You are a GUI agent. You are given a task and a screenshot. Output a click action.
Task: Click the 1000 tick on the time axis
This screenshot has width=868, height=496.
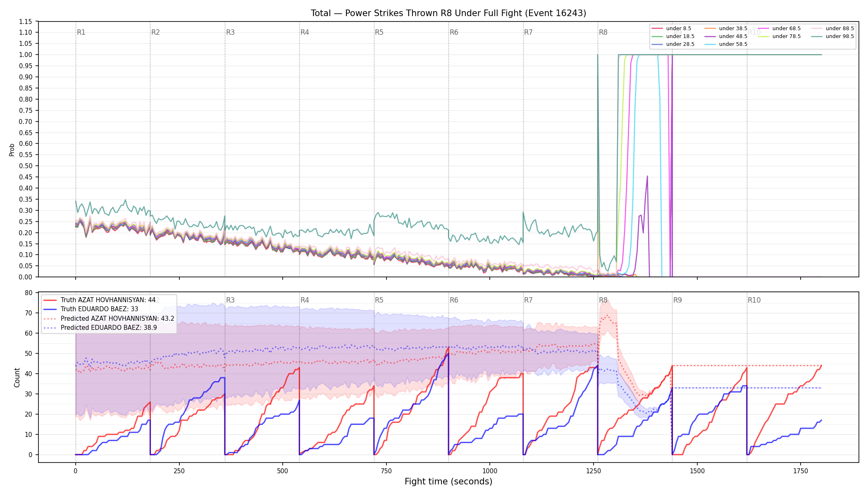click(x=490, y=471)
